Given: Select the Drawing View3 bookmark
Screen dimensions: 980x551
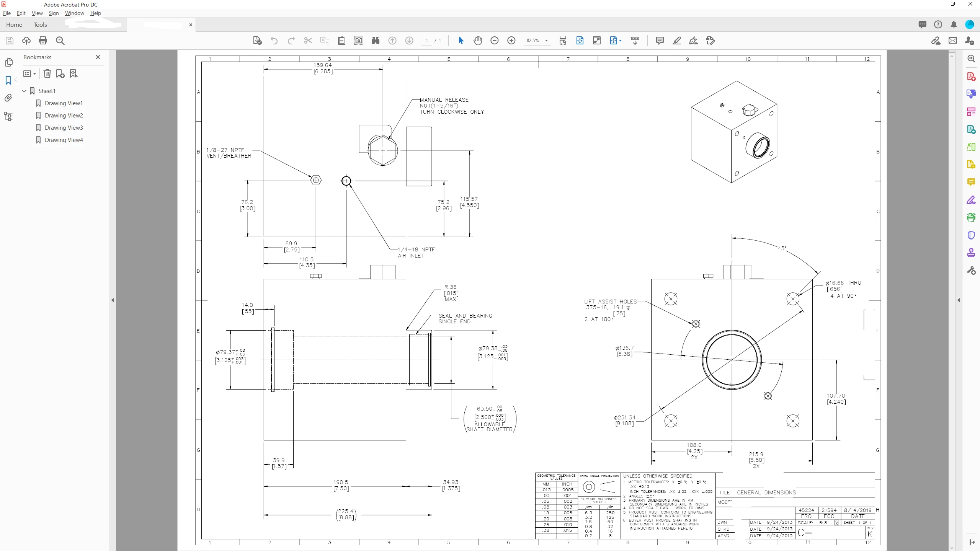Looking at the screenshot, I should pos(64,128).
